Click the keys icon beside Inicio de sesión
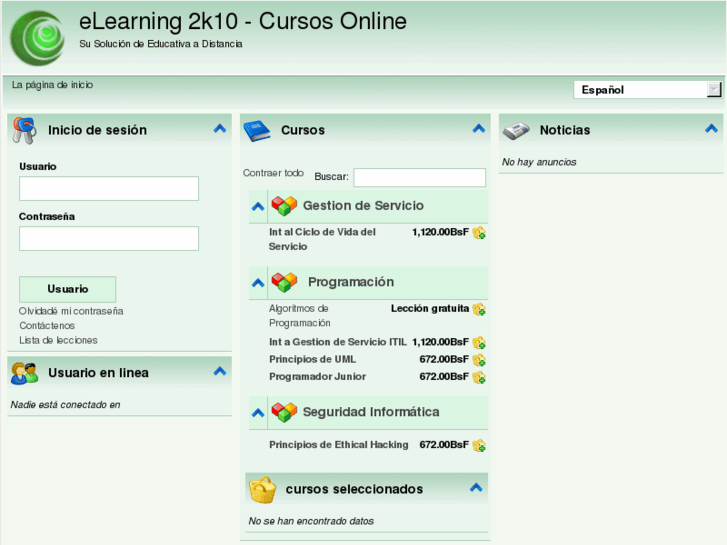The image size is (727, 545). (x=25, y=130)
